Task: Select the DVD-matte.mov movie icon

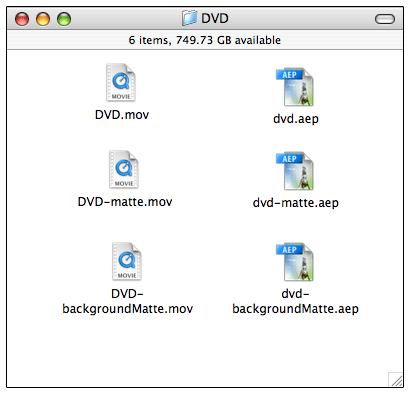Action: click(x=124, y=169)
